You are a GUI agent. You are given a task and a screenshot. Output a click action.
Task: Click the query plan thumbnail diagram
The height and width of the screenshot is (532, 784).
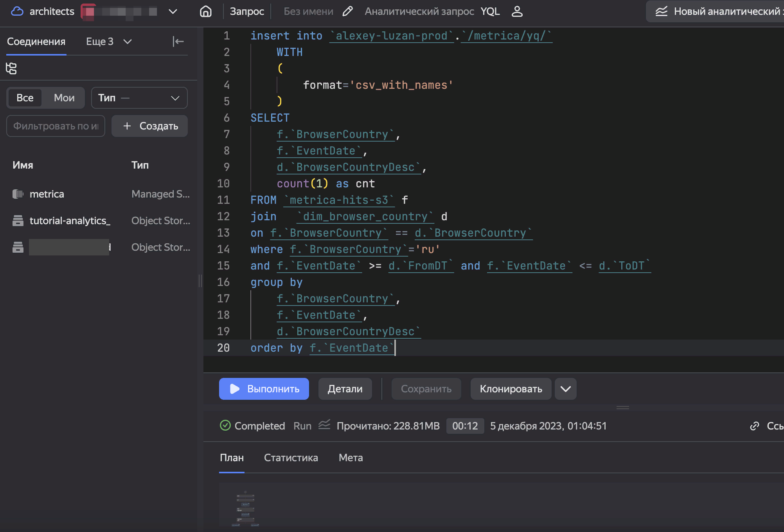[246, 509]
